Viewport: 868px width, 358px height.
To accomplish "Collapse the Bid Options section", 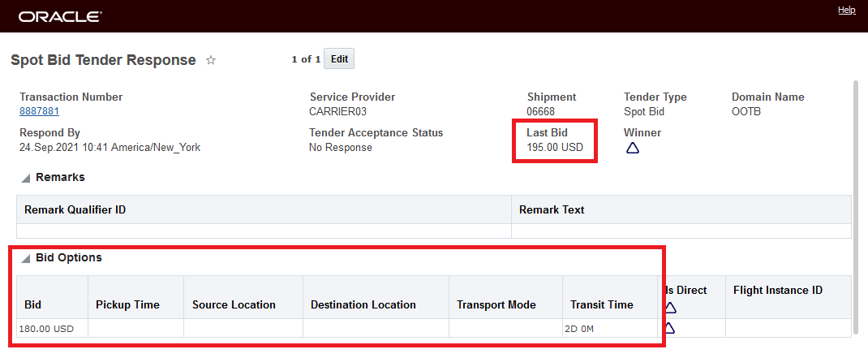I will tap(26, 258).
